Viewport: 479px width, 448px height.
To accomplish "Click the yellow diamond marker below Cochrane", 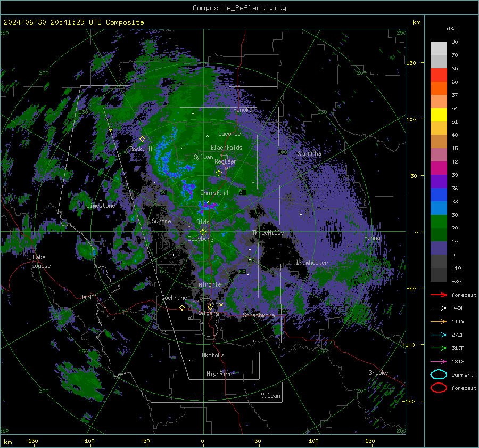I will point(182,308).
